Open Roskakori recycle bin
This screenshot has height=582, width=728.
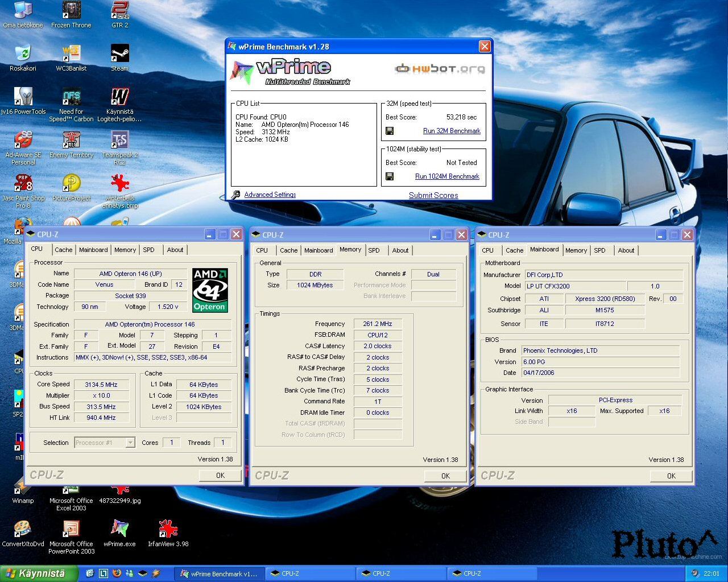pyautogui.click(x=23, y=58)
